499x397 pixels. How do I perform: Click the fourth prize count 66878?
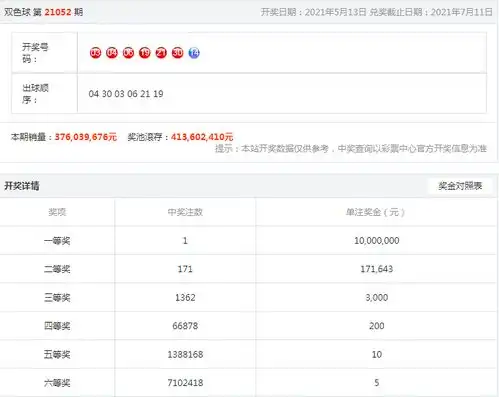185,326
